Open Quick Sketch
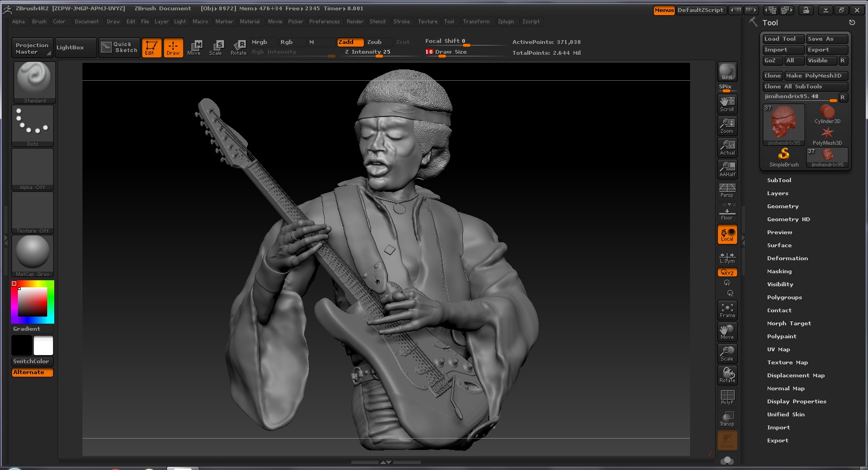The height and width of the screenshot is (470, 868). click(119, 48)
